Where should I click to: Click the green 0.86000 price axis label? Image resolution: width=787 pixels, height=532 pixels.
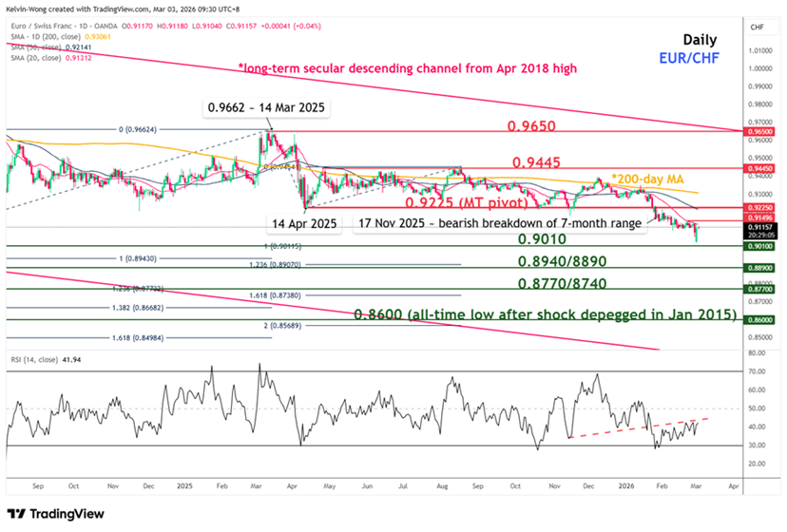coord(758,321)
